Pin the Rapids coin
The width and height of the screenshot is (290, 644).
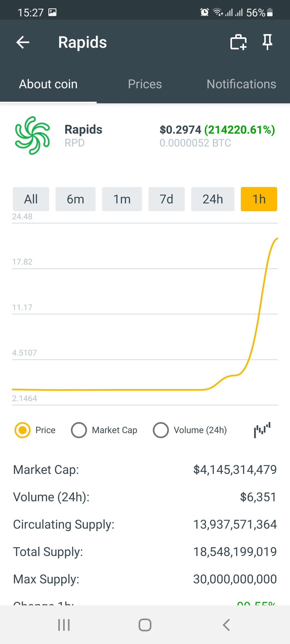click(267, 42)
